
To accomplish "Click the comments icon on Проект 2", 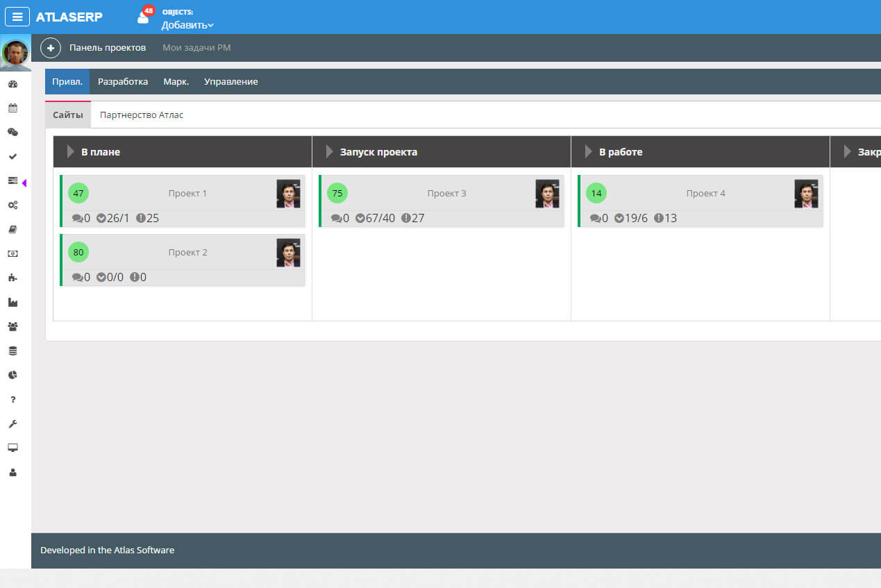I will pyautogui.click(x=78, y=278).
